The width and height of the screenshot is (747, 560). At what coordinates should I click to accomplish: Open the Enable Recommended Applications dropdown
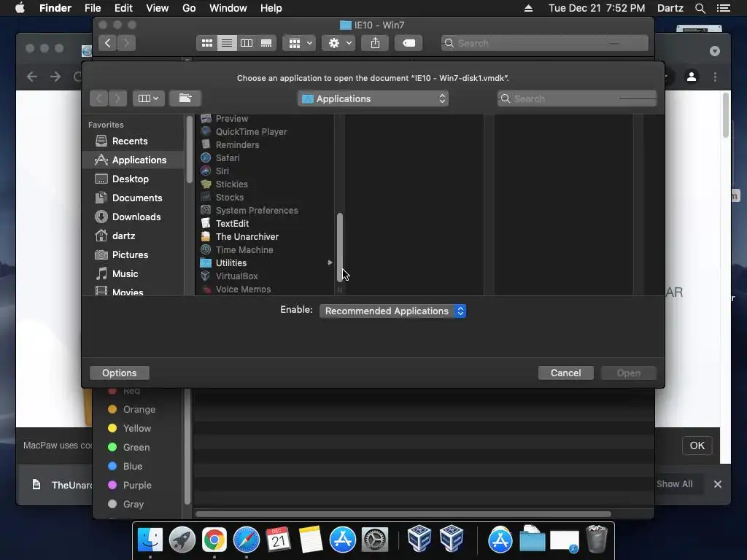pos(392,311)
